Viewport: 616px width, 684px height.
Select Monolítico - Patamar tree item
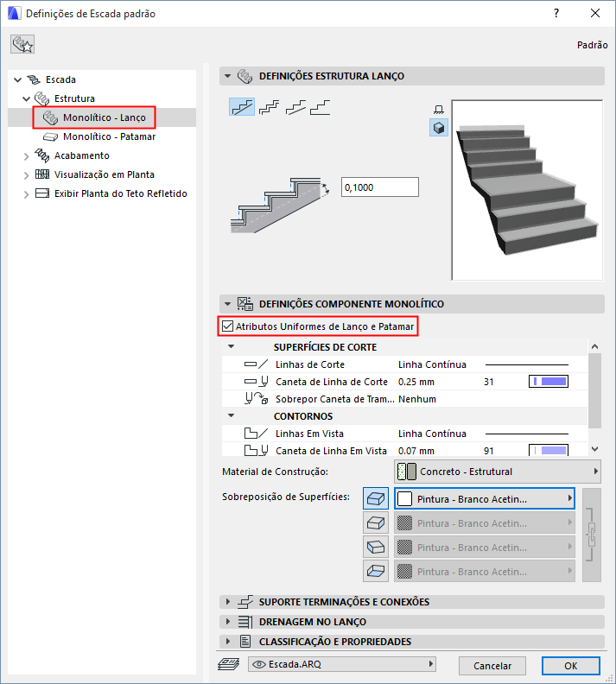click(109, 136)
